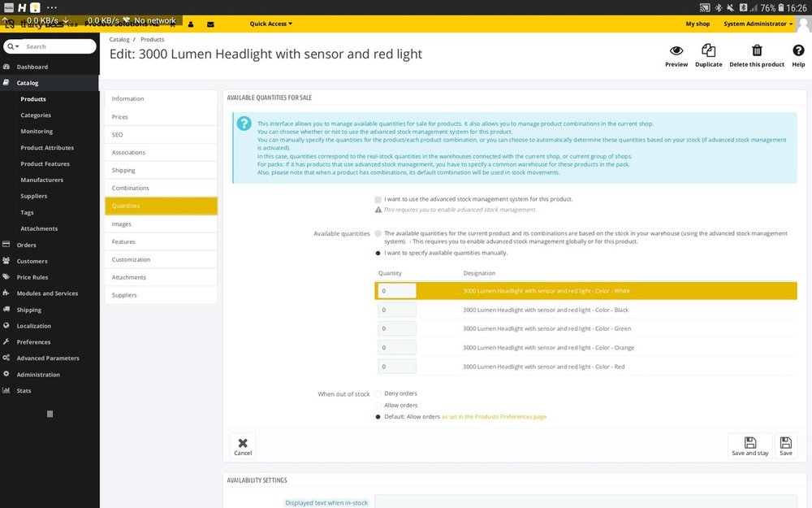
Task: Open the Help question mark icon
Action: pos(798,51)
